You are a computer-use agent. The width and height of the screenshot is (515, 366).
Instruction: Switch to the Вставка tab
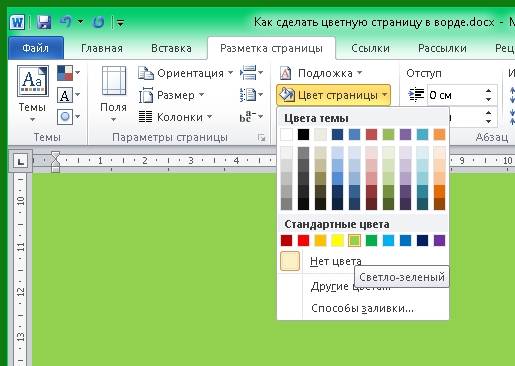pos(171,48)
